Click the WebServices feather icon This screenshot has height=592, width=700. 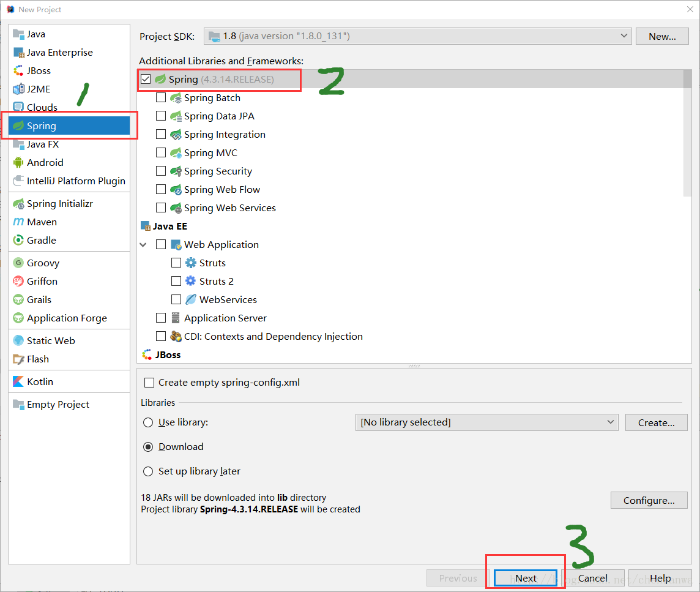[x=191, y=299]
